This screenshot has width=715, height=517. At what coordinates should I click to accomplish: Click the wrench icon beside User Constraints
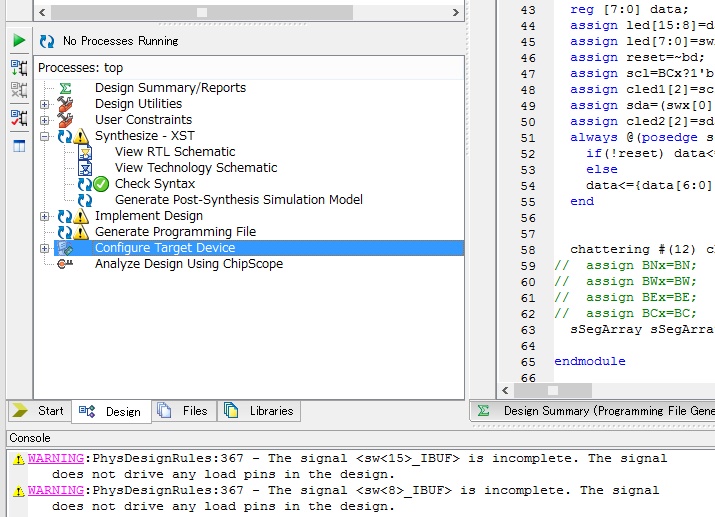tap(65, 120)
